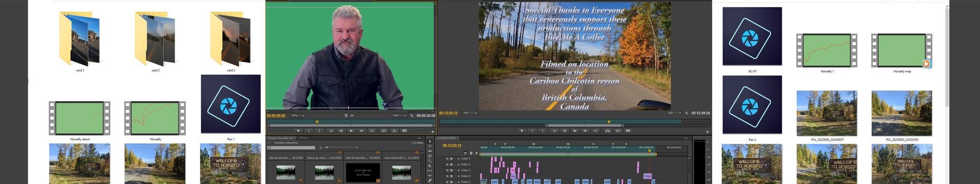Screen dimensions: 980x184
Task: Select the Track Select tool
Action: tap(430, 146)
